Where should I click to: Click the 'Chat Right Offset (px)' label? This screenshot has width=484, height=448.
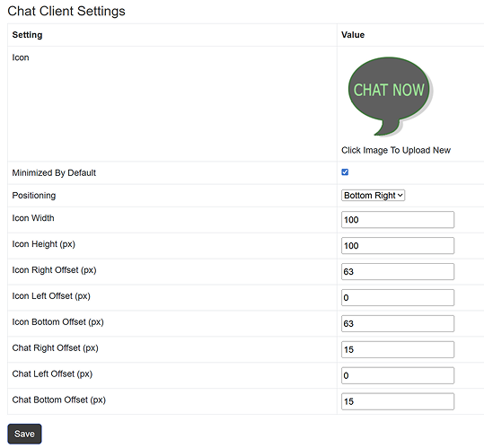pyautogui.click(x=55, y=347)
